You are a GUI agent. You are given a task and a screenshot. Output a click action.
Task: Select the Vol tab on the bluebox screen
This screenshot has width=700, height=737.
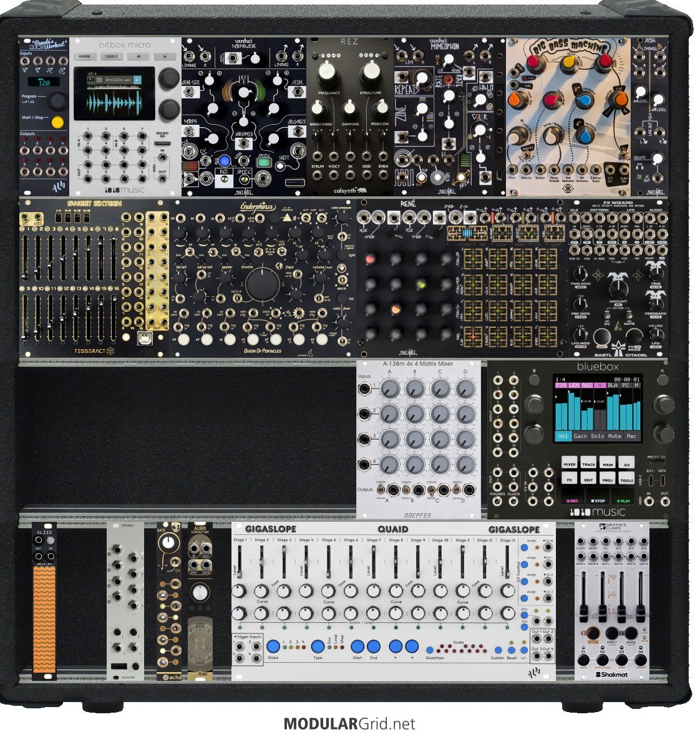pyautogui.click(x=563, y=436)
